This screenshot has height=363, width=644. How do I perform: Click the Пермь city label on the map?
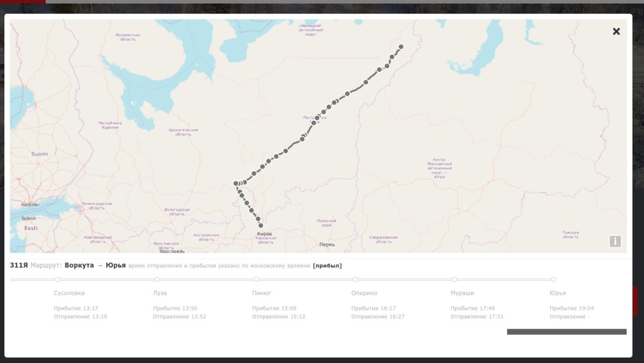[327, 245]
